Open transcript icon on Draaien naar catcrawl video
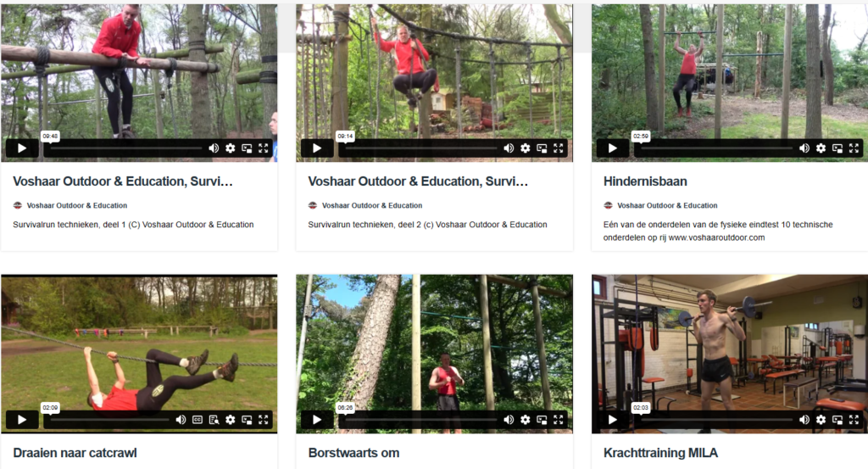The height and width of the screenshot is (469, 868). click(214, 420)
